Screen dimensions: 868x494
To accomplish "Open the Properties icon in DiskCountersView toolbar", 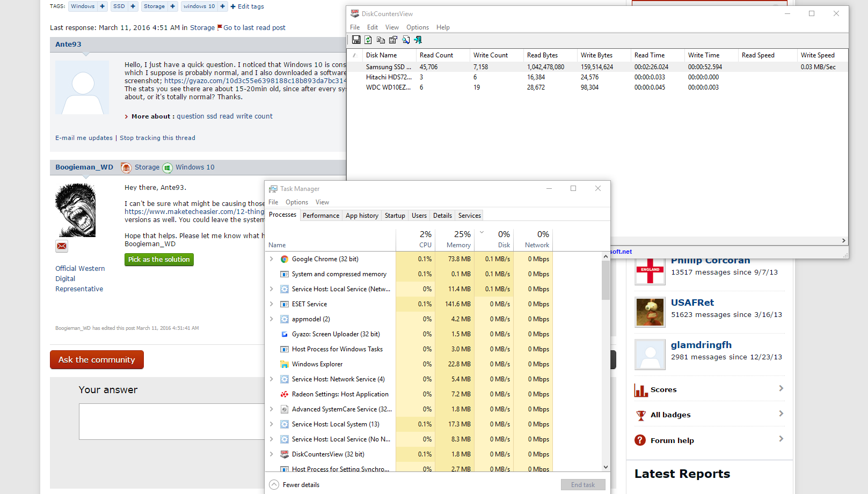I will pyautogui.click(x=393, y=40).
